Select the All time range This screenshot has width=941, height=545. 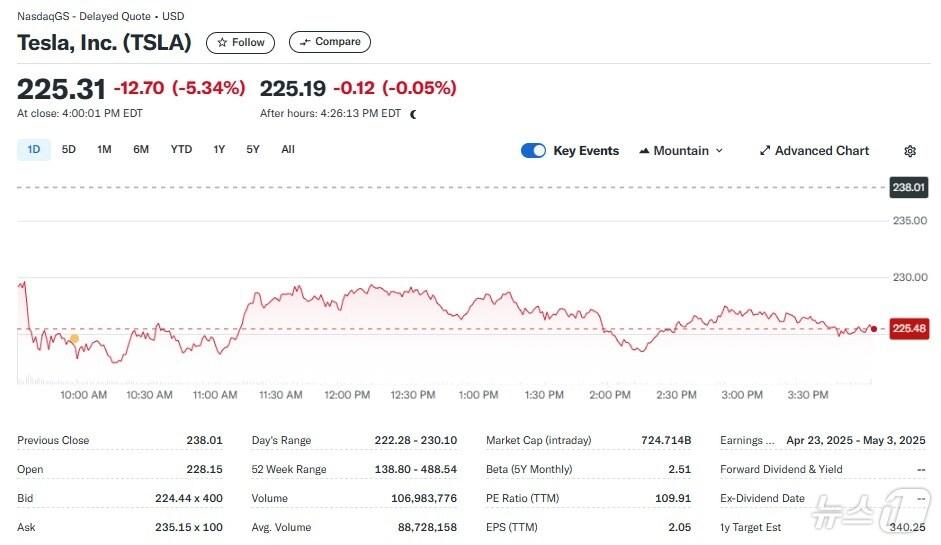tap(288, 150)
